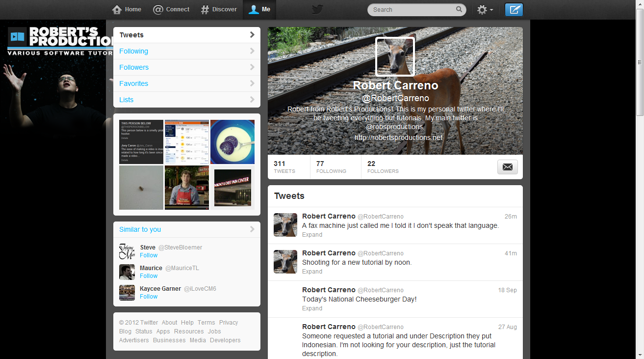Open the footer Terms link
This screenshot has width=644, height=359.
tap(206, 323)
